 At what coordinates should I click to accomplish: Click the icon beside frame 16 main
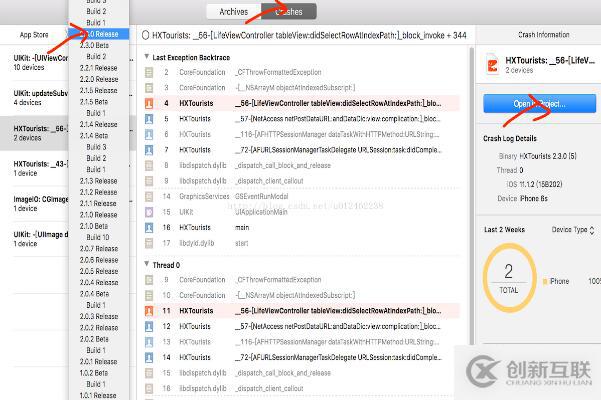(x=149, y=228)
